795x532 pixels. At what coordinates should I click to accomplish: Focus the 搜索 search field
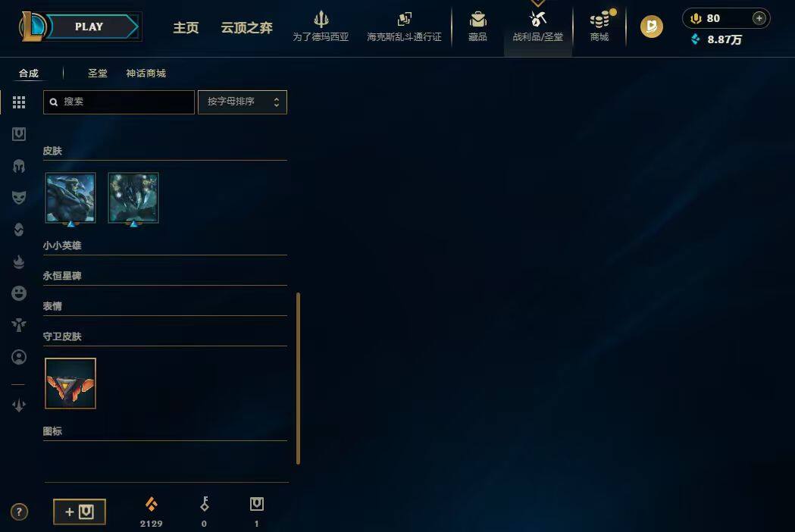(x=119, y=102)
